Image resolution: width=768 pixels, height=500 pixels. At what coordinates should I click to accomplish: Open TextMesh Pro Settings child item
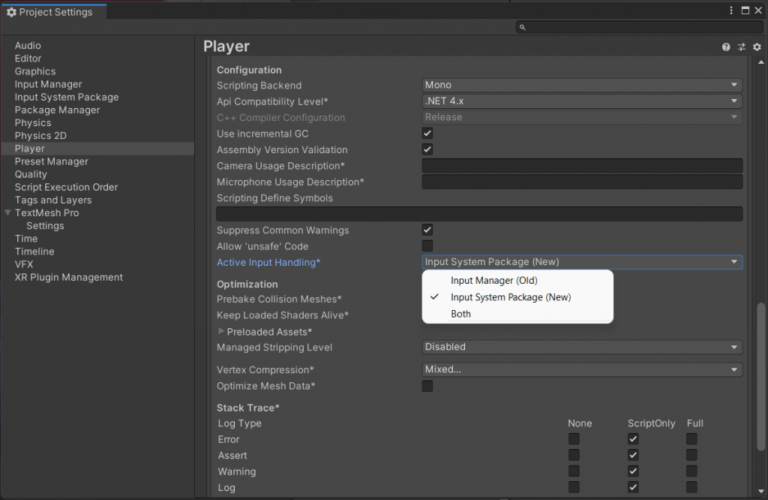pos(45,226)
